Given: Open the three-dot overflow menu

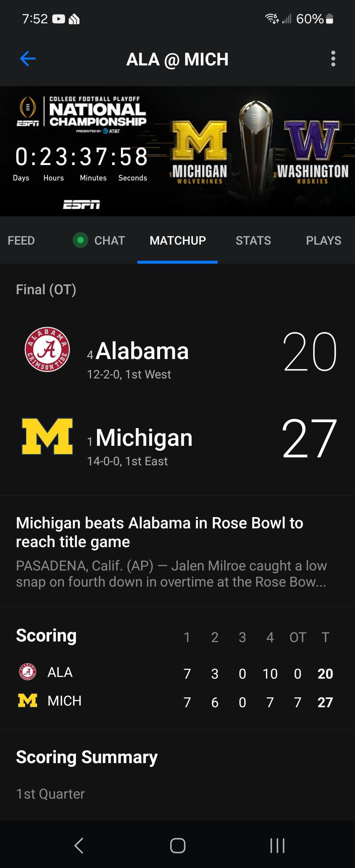Looking at the screenshot, I should point(333,59).
